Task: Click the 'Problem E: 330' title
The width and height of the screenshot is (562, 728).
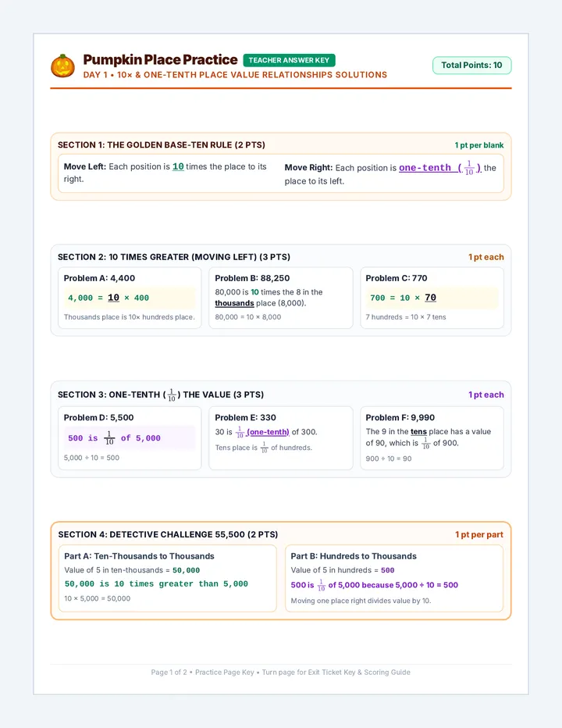Action: pyautogui.click(x=246, y=417)
